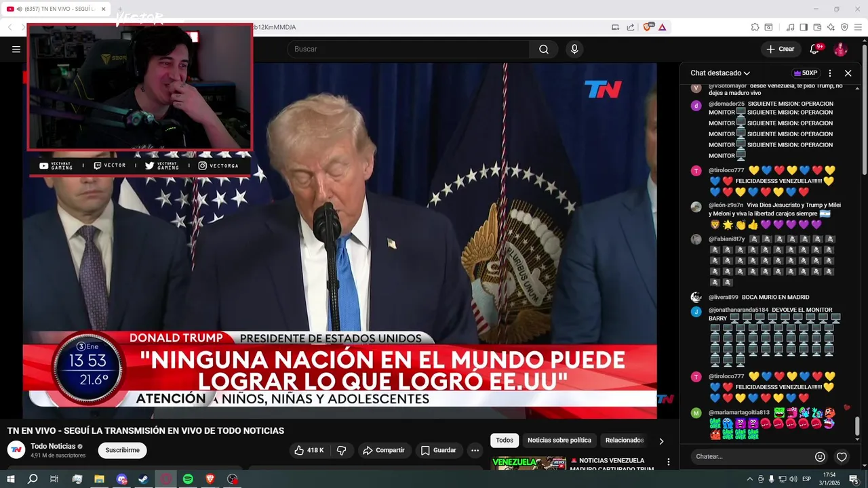Open the account avatar menu
The width and height of the screenshot is (868, 488).
pyautogui.click(x=840, y=49)
